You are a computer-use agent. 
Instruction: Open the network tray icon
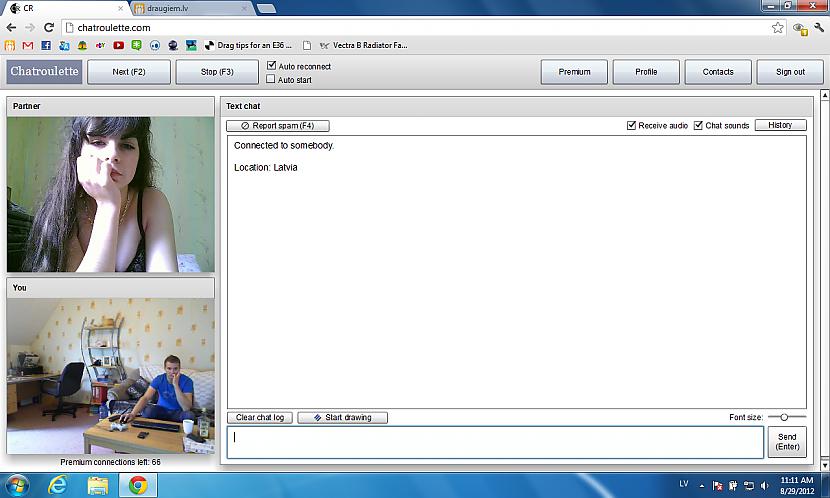748,485
